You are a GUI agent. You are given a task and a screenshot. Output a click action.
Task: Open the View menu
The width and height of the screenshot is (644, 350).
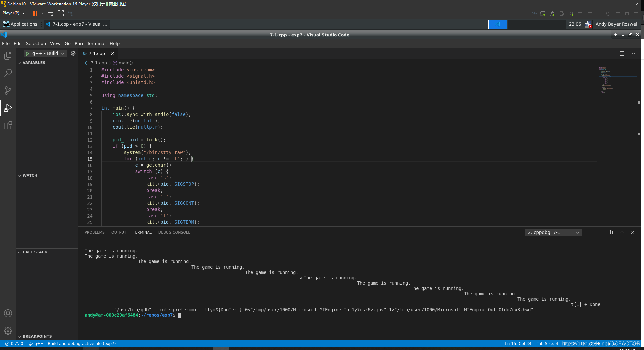point(55,43)
